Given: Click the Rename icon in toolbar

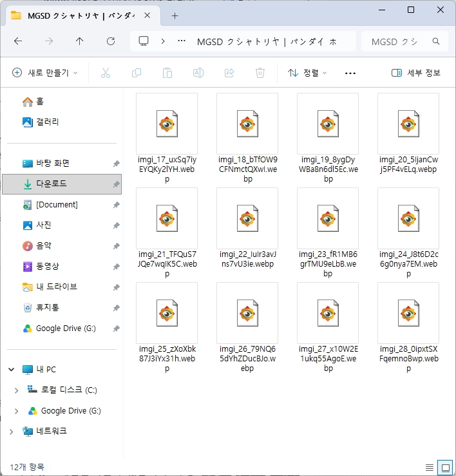Looking at the screenshot, I should pyautogui.click(x=198, y=73).
